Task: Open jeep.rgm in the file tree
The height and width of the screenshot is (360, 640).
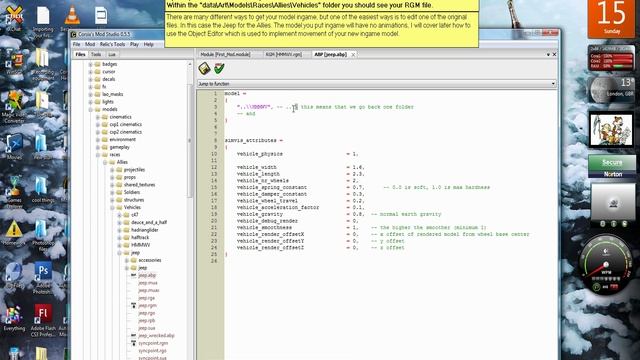Action: tap(147, 306)
